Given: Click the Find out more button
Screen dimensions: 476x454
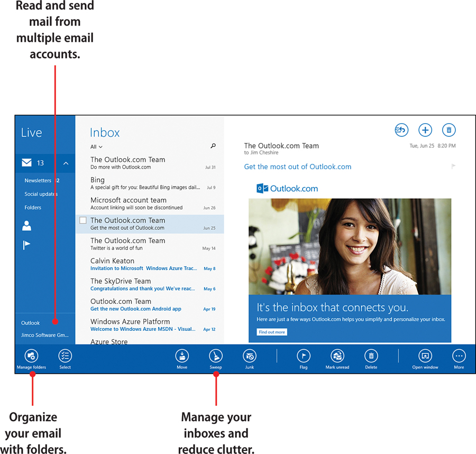Looking at the screenshot, I should click(272, 332).
